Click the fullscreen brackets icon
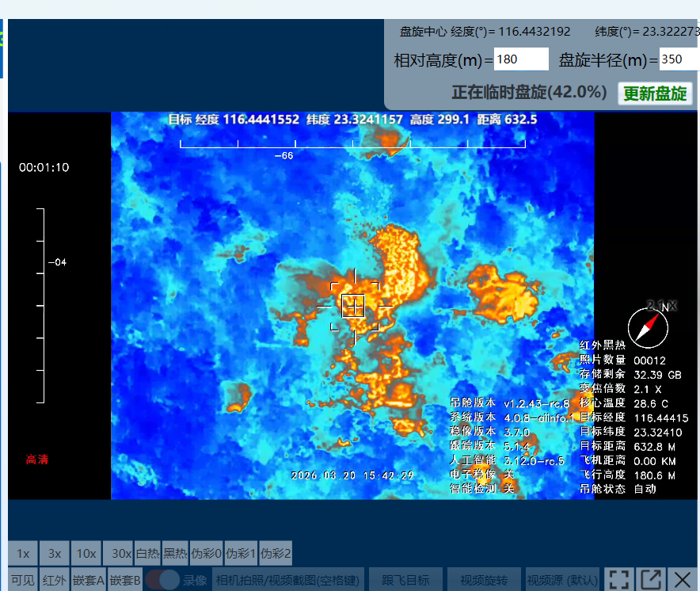Viewport: 700px width, 591px height. click(x=619, y=579)
